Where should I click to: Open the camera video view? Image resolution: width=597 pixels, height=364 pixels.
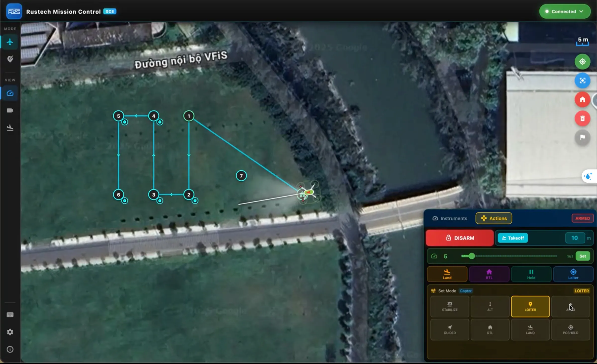(10, 110)
